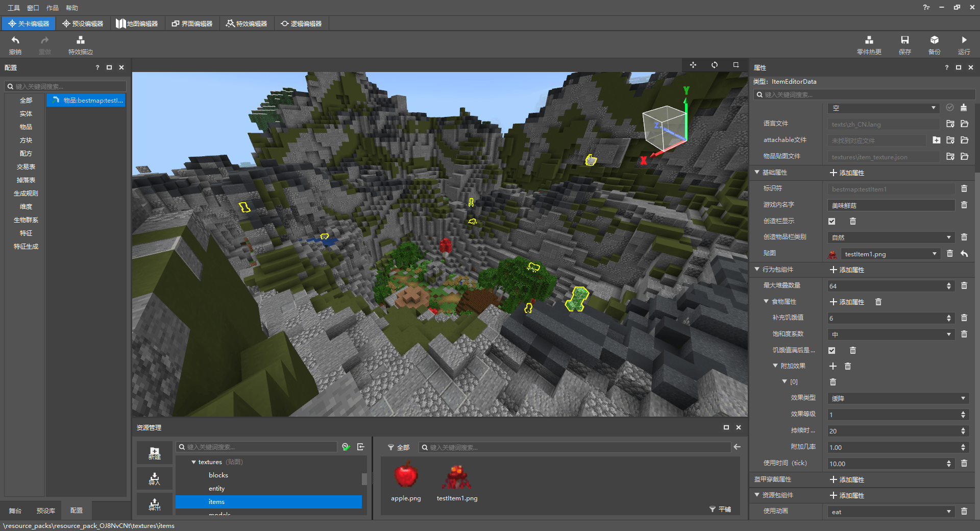The image size is (980, 531).
Task: Click 添加属性 in 行为包组件 section
Action: click(x=847, y=270)
